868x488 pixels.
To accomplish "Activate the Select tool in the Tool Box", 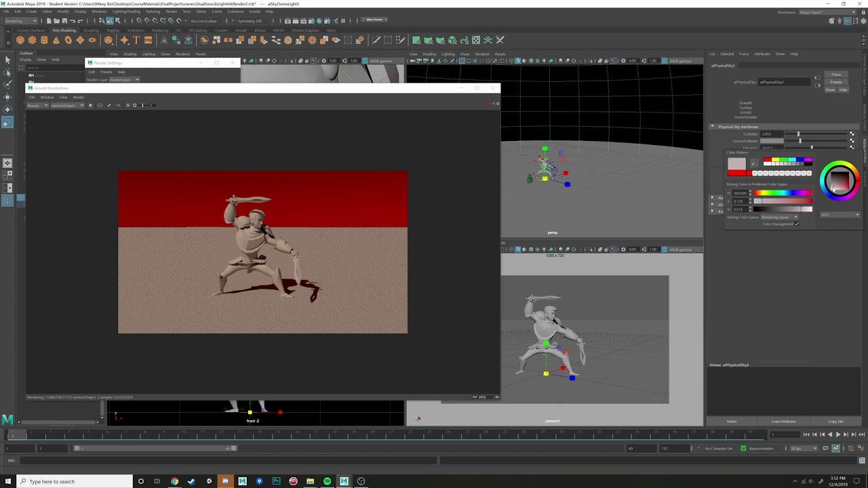I will point(7,60).
